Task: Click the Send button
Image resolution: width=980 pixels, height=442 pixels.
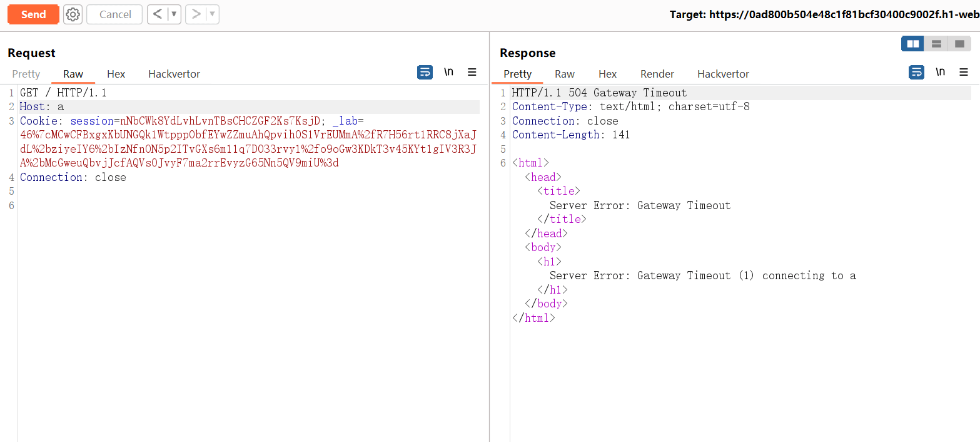Action: coord(33,14)
